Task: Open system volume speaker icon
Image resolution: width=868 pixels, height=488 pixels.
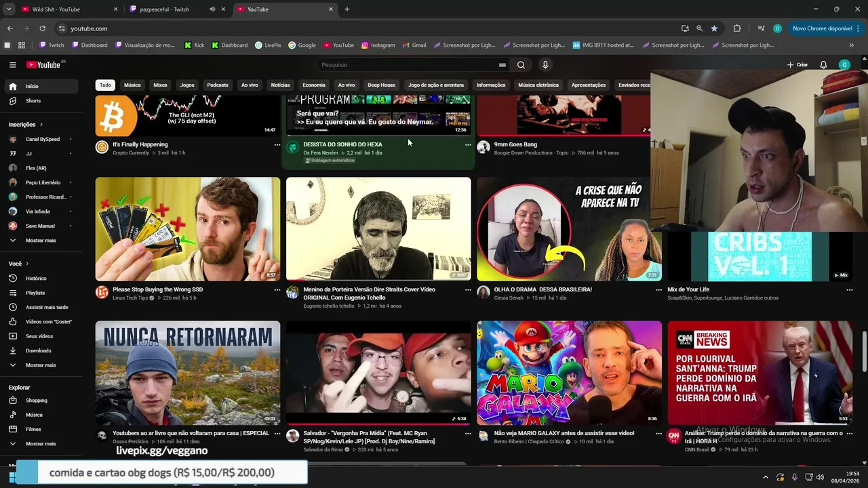Action: tap(820, 477)
